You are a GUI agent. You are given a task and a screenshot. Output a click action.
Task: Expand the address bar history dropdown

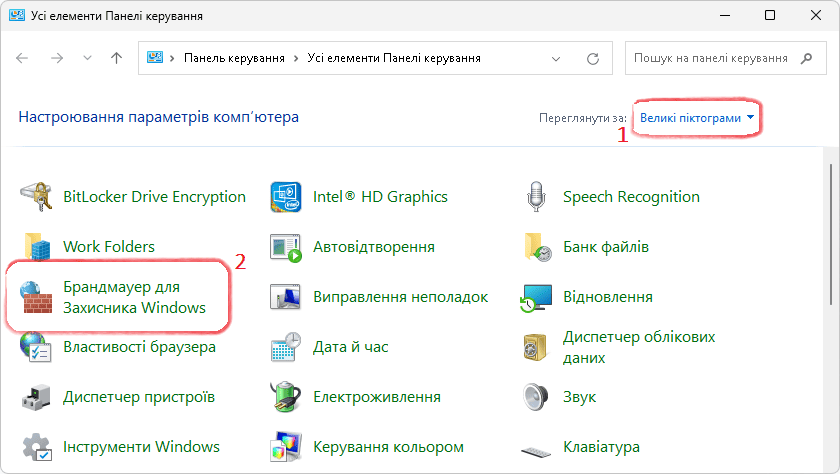[x=556, y=58]
